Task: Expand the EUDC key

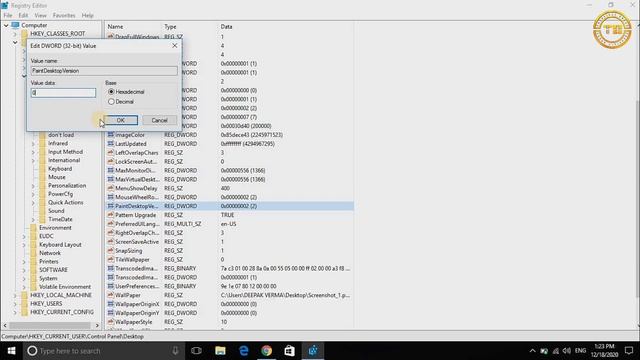Action: 24,236
